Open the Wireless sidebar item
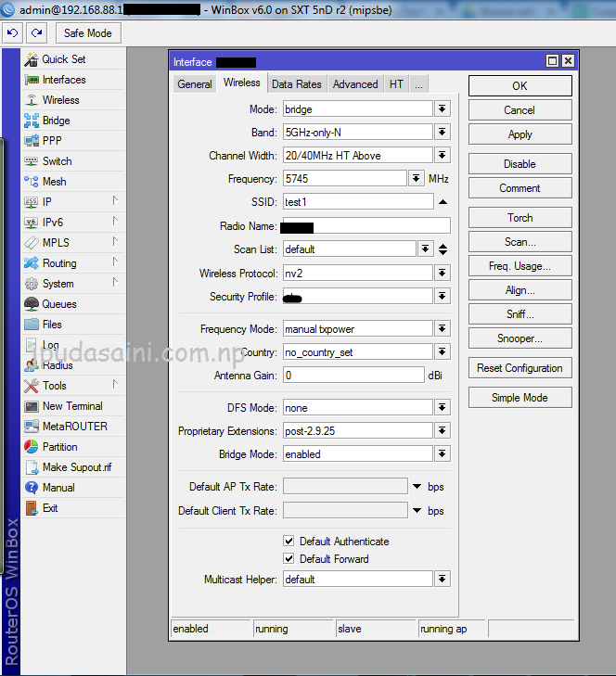Viewport: 616px width, 676px height. (73, 100)
